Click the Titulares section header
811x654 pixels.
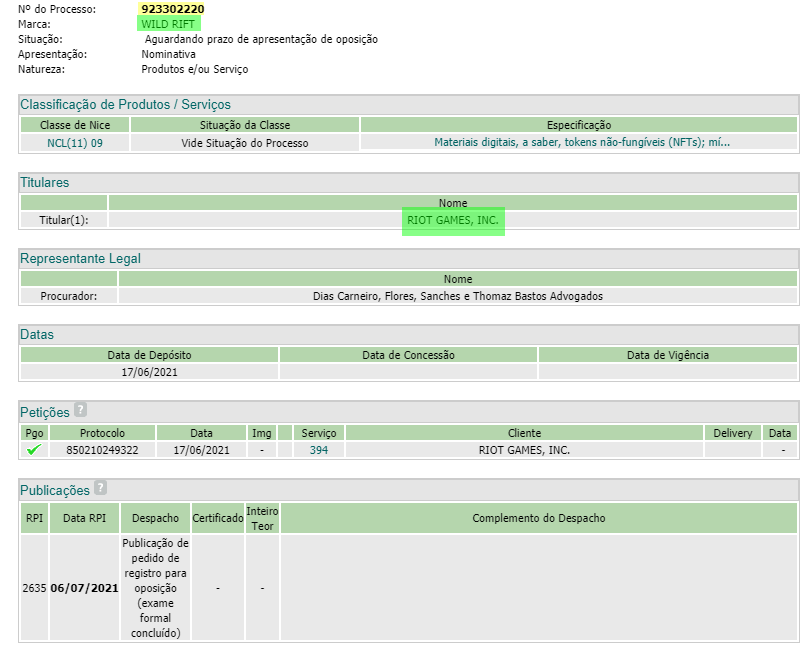[45, 183]
